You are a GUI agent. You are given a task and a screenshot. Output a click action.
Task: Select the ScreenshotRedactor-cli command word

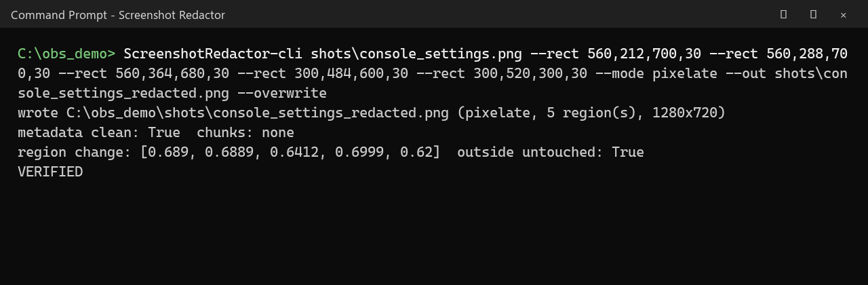coord(213,54)
